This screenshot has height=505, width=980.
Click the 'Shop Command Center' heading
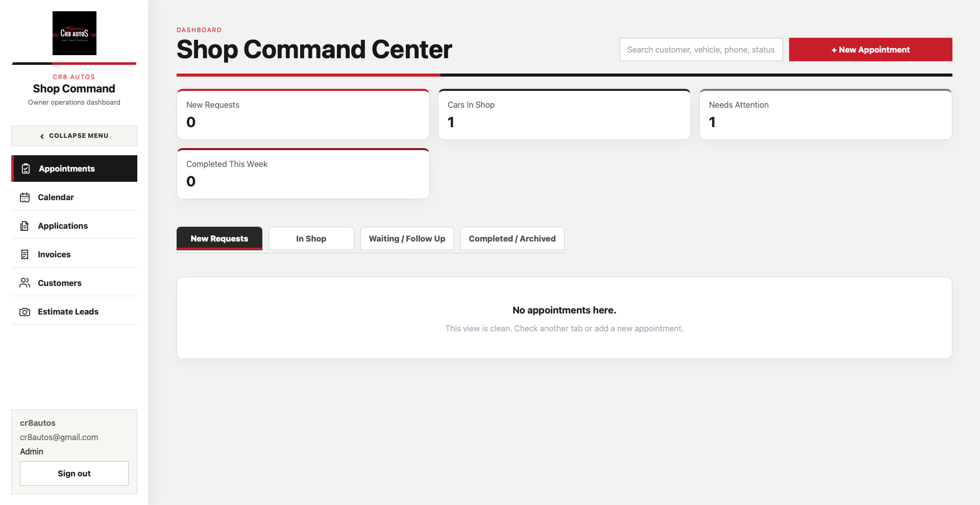pos(314,50)
